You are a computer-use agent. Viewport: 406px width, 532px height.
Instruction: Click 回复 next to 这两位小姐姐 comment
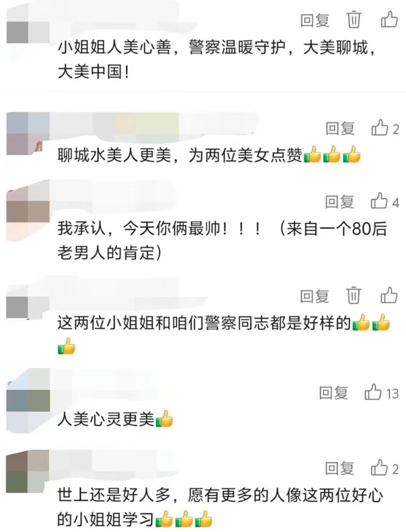click(315, 296)
